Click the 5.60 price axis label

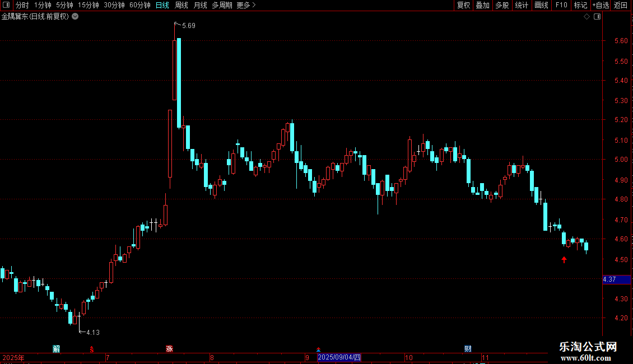621,41
